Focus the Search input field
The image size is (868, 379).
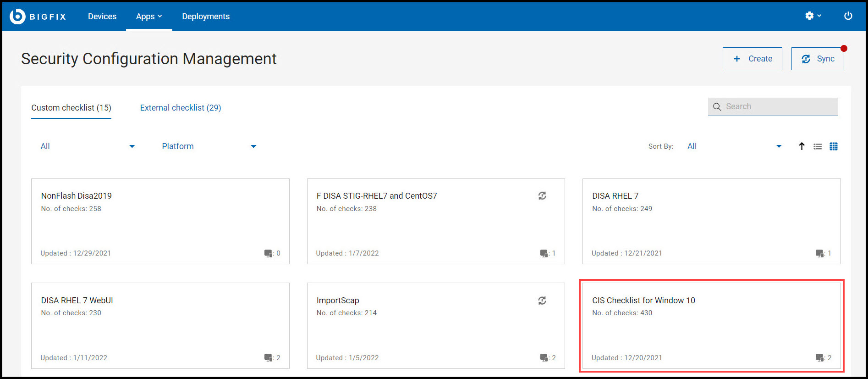pyautogui.click(x=773, y=106)
